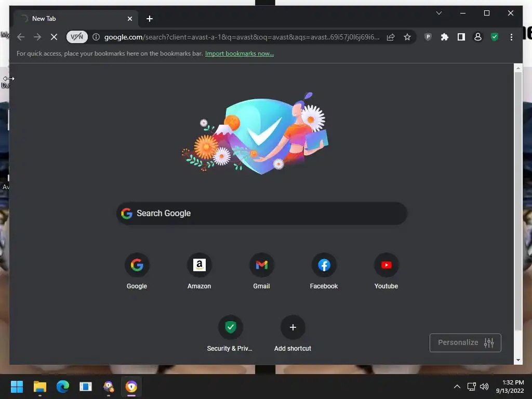Maximize the browser window
This screenshot has width=532, height=399.
pos(486,13)
